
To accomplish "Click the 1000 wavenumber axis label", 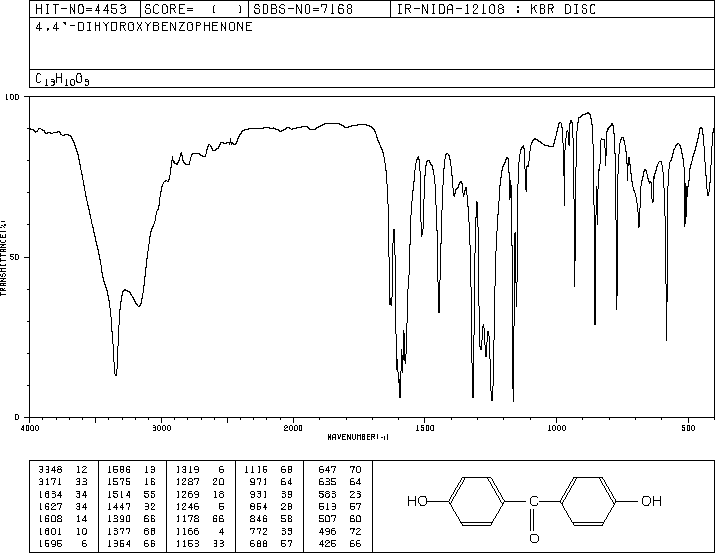I will [556, 428].
